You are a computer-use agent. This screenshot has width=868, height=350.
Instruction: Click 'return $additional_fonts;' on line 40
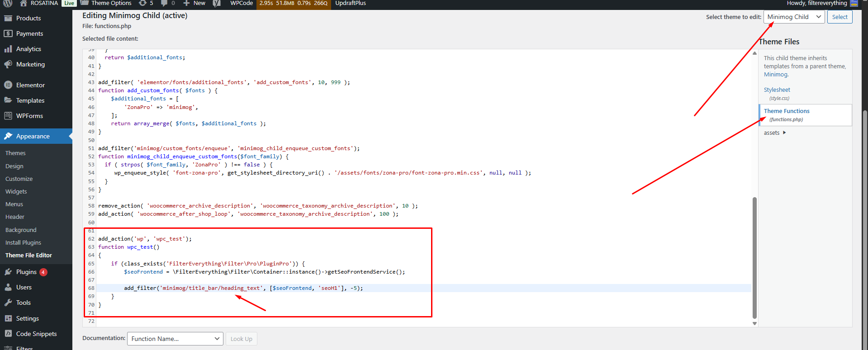(x=145, y=57)
